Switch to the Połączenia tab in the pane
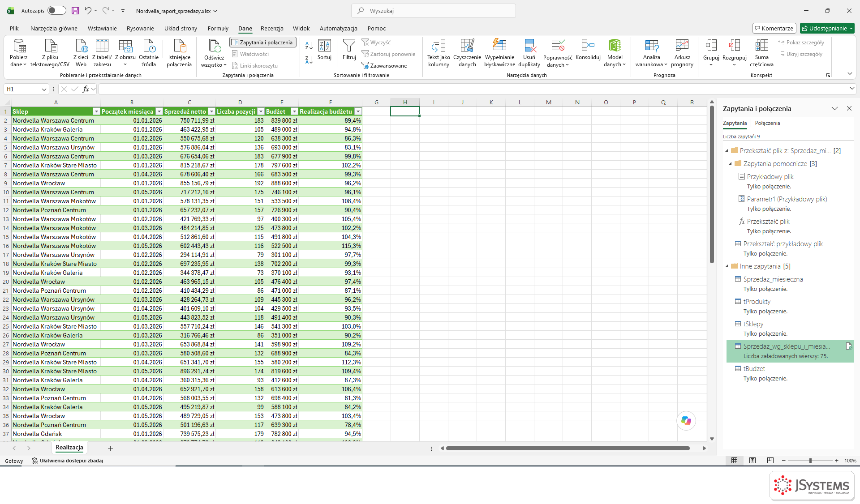 (767, 123)
